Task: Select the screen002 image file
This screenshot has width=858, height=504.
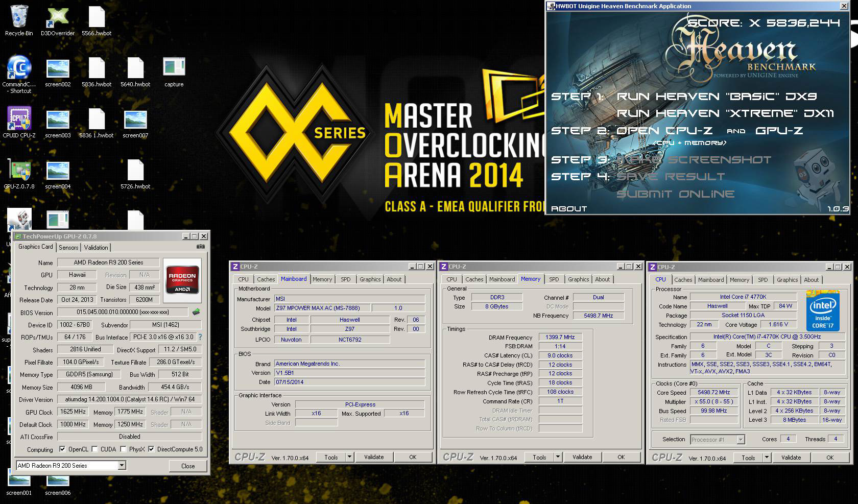Action: point(58,71)
